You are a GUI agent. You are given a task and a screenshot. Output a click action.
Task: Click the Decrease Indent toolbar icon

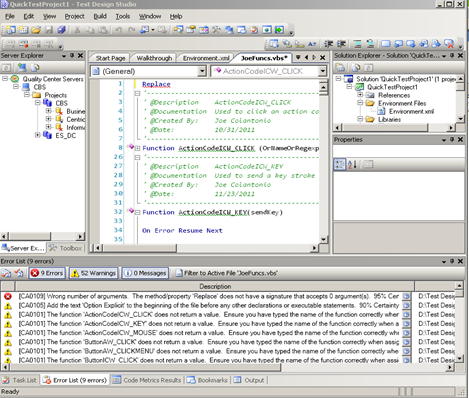(328, 44)
